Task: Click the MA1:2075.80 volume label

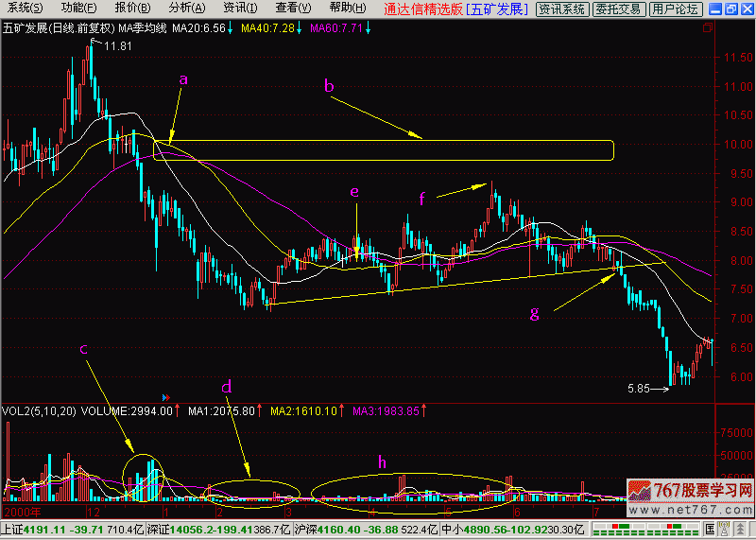Action: (221, 411)
